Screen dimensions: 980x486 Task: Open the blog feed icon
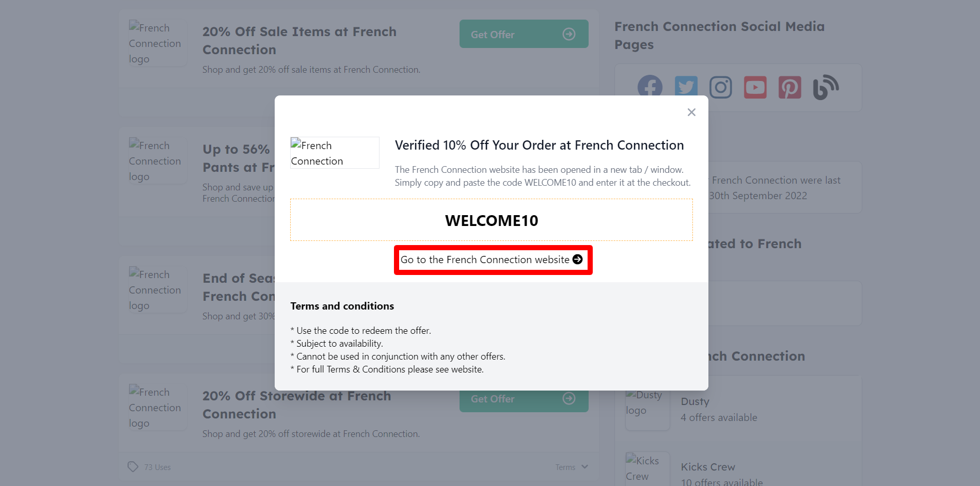tap(826, 87)
